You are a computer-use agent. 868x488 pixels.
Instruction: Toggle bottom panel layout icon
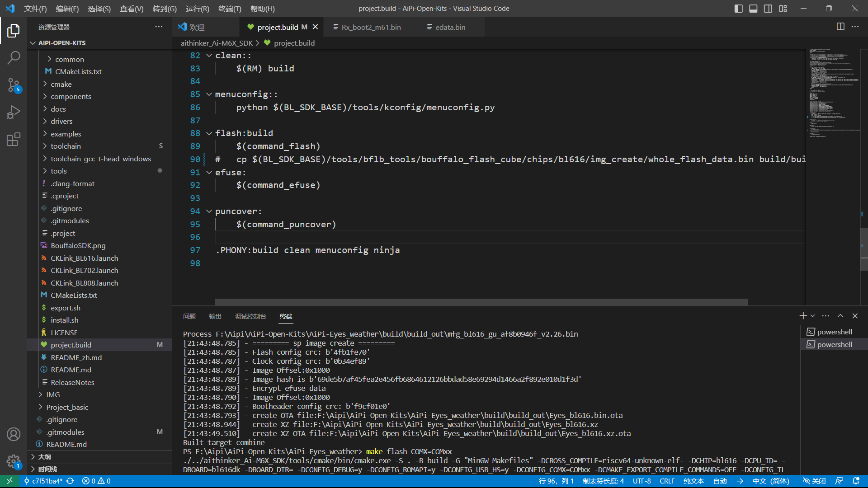[753, 9]
